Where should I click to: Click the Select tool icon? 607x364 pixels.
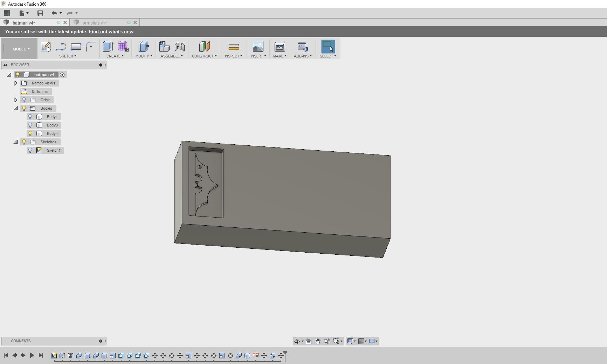[328, 47]
